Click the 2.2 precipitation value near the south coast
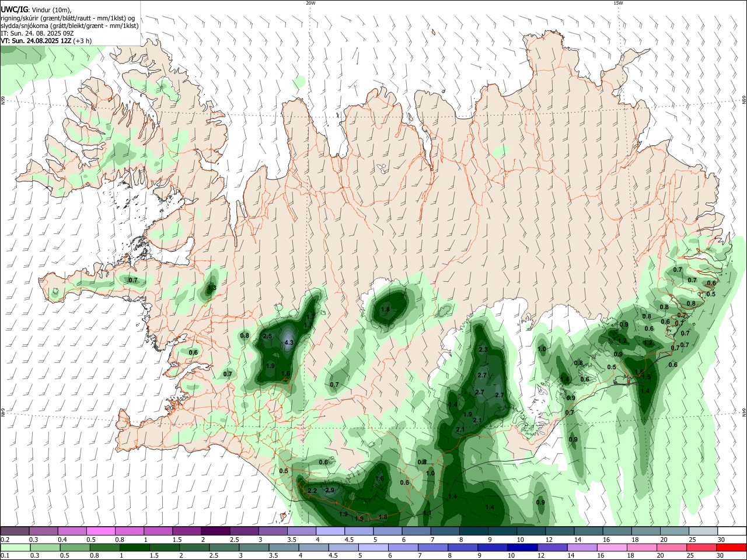Viewport: 747px width, 560px height. tap(312, 491)
